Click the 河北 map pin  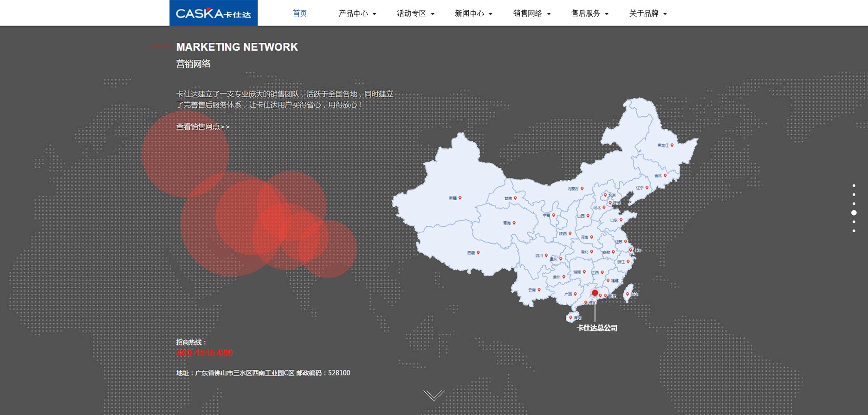(x=604, y=207)
